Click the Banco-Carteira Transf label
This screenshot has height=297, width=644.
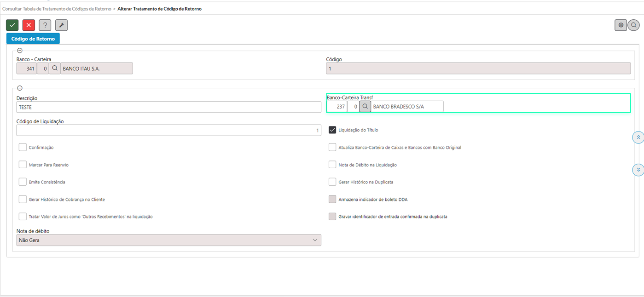pos(350,97)
